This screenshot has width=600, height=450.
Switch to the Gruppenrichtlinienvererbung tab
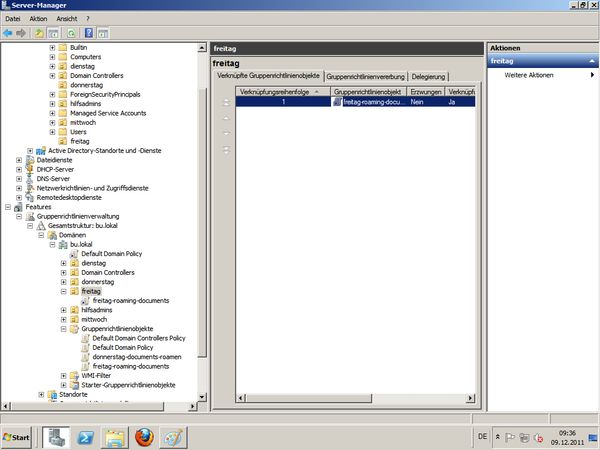(365, 76)
